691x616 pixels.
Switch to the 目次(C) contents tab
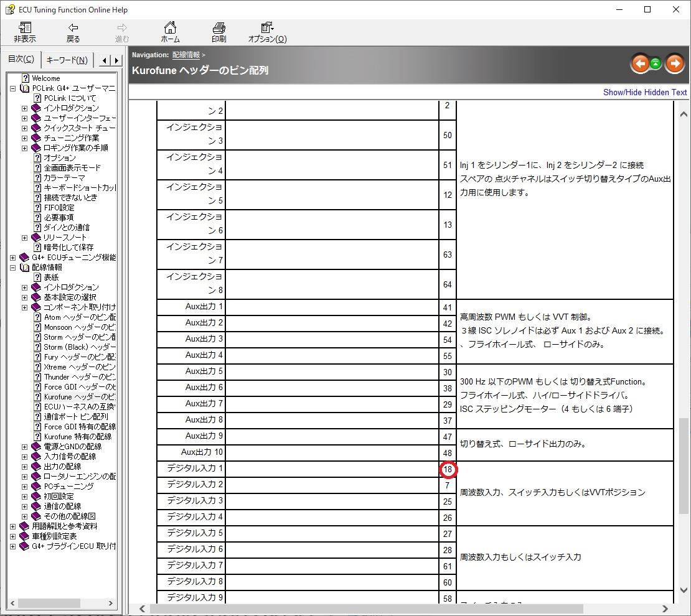coord(21,59)
